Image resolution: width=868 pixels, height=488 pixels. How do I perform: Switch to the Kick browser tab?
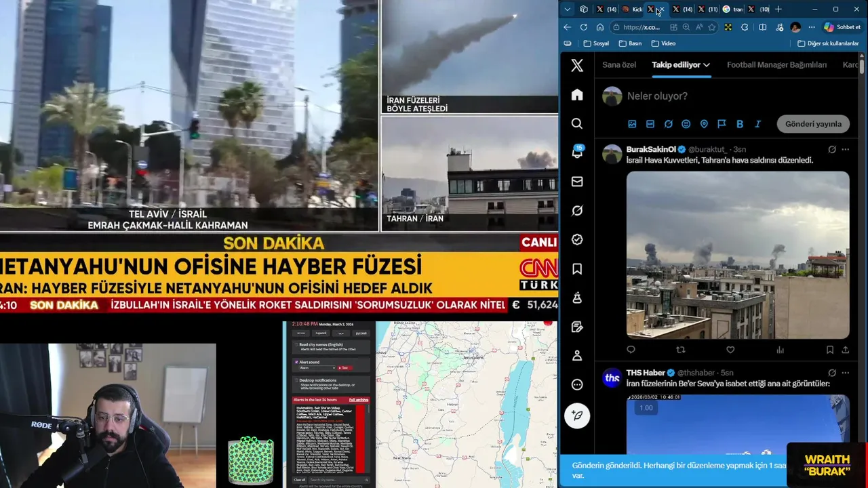(x=633, y=9)
